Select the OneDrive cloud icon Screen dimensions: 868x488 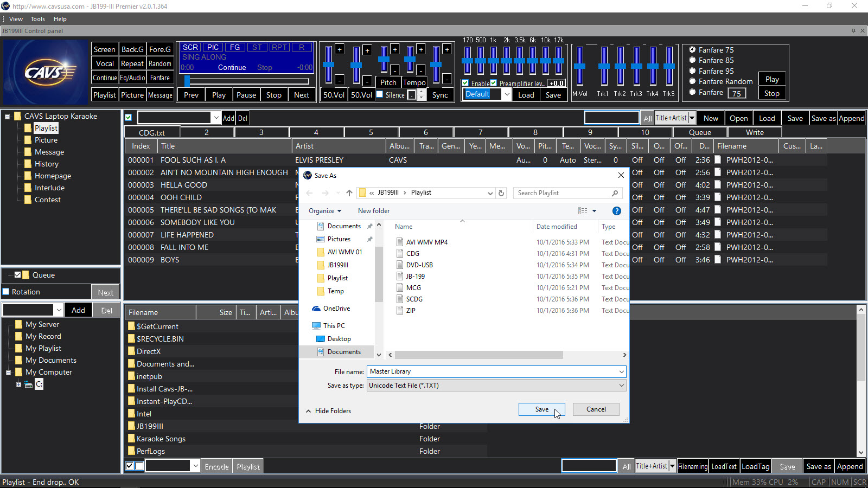316,309
